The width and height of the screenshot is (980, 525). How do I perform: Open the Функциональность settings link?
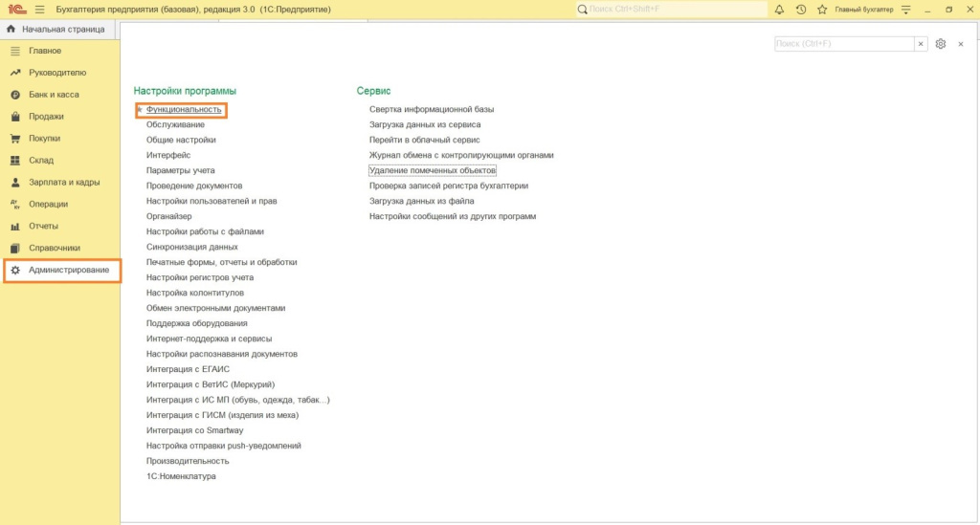tap(183, 110)
